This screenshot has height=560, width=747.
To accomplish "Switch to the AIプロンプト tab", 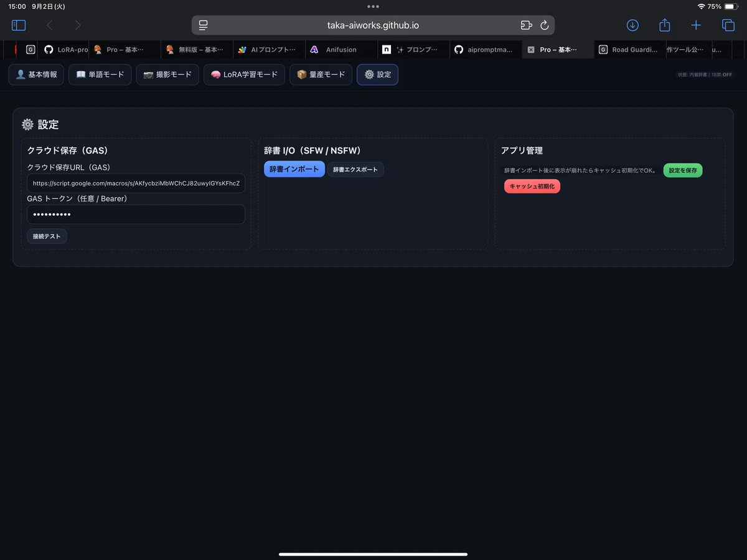I will pyautogui.click(x=269, y=50).
